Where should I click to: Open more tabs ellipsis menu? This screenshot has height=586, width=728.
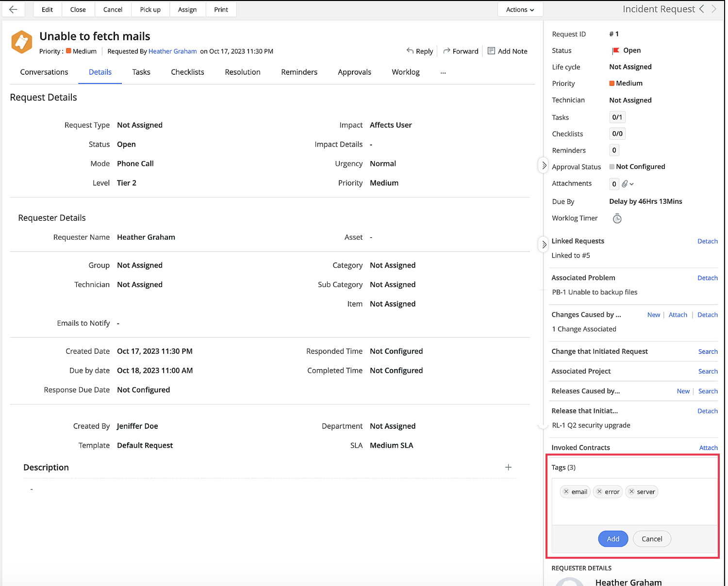(x=443, y=72)
